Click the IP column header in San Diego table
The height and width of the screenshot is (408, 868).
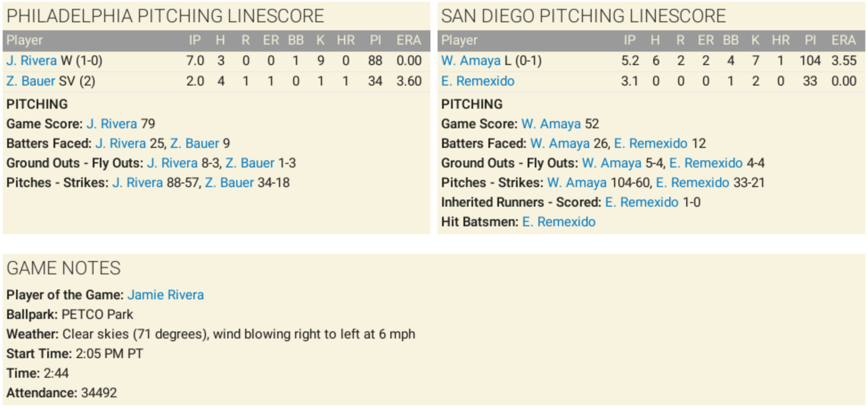[x=629, y=40]
